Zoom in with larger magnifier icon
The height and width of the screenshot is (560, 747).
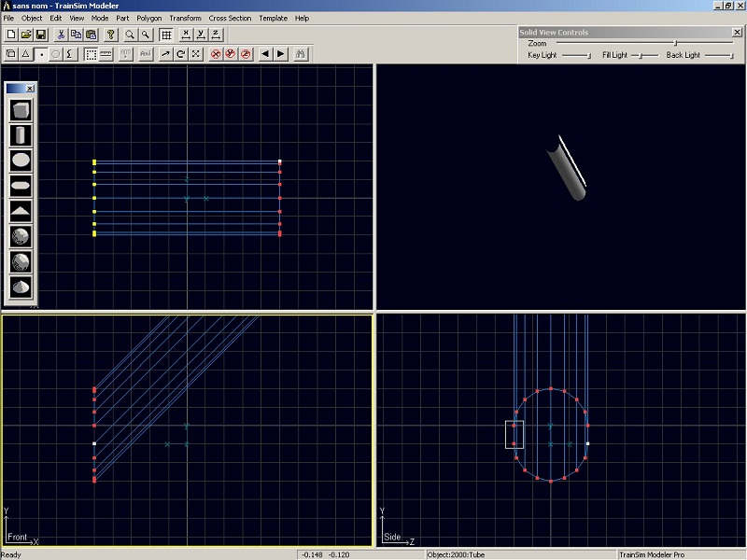click(130, 35)
